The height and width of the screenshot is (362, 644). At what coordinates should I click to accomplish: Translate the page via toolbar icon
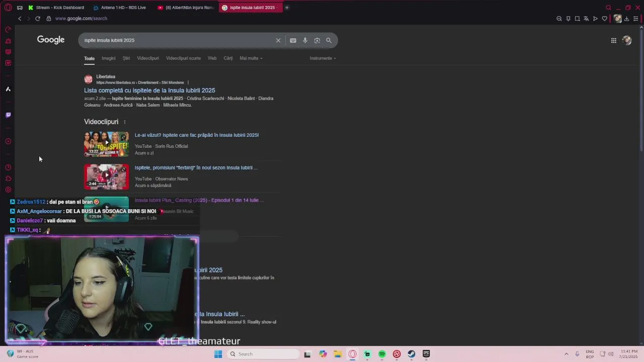pos(586,19)
